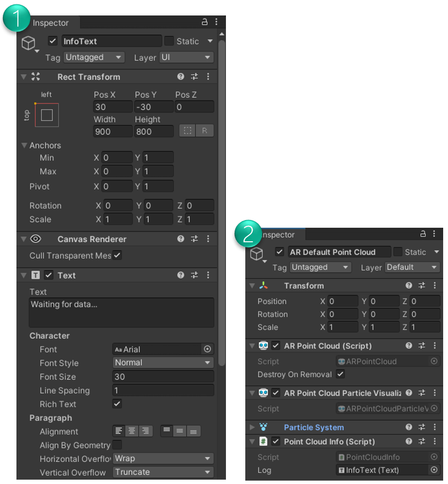The image size is (448, 484).
Task: Open the object picker for the Arial font
Action: [208, 349]
